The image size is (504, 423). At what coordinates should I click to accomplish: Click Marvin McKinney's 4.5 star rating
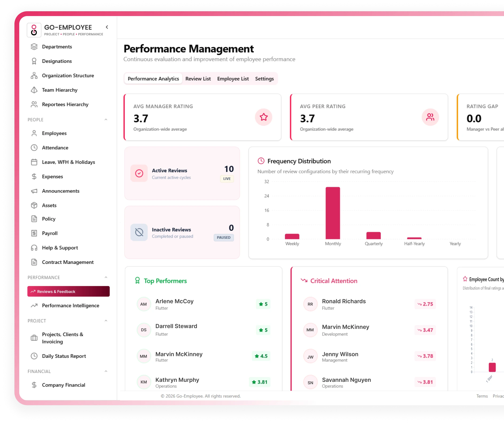261,356
